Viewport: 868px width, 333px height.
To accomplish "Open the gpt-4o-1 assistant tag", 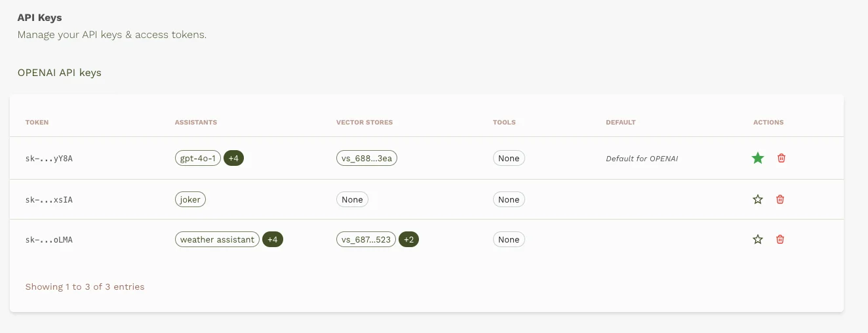I will point(198,158).
